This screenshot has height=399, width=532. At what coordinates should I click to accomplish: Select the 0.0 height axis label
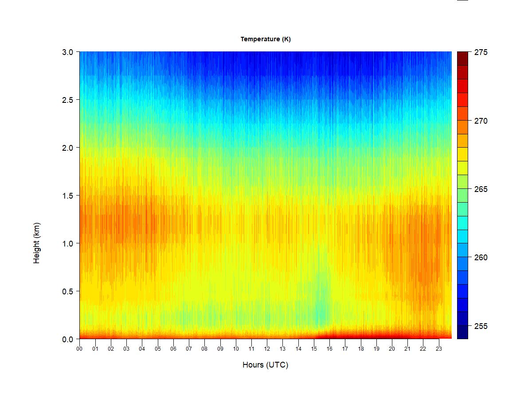tap(68, 339)
